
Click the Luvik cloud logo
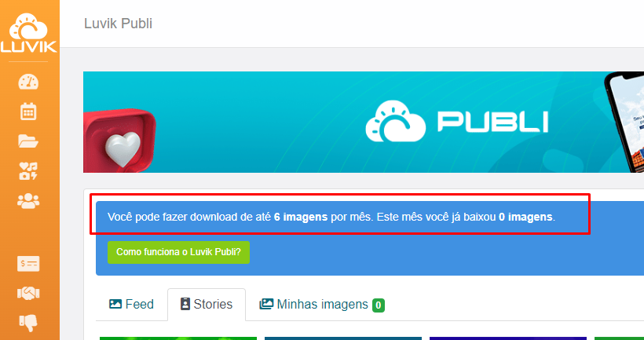point(28,33)
